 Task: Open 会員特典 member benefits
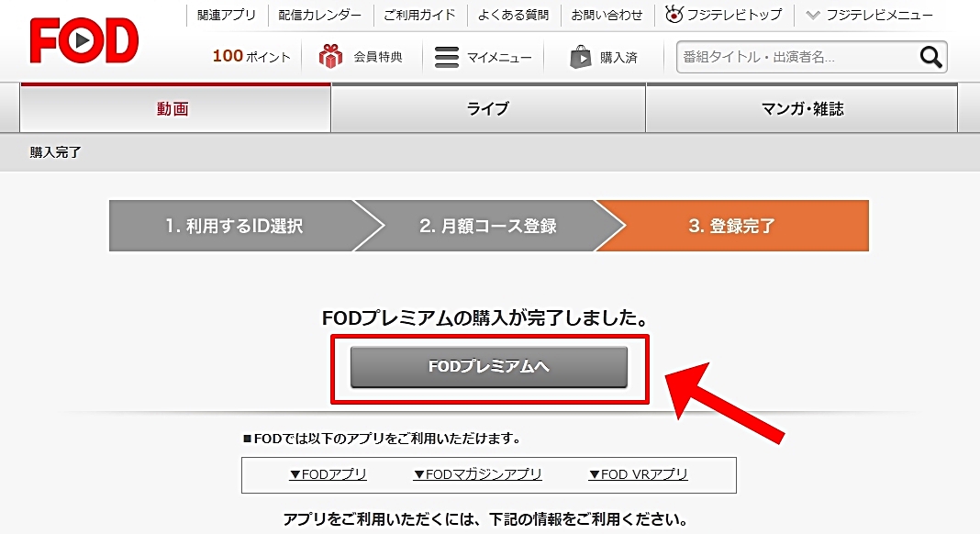pos(378,57)
